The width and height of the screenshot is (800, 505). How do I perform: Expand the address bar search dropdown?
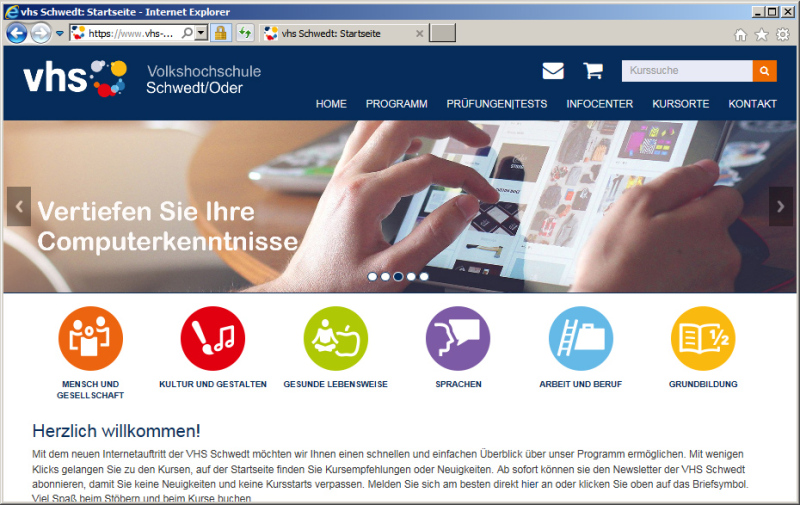click(x=201, y=33)
